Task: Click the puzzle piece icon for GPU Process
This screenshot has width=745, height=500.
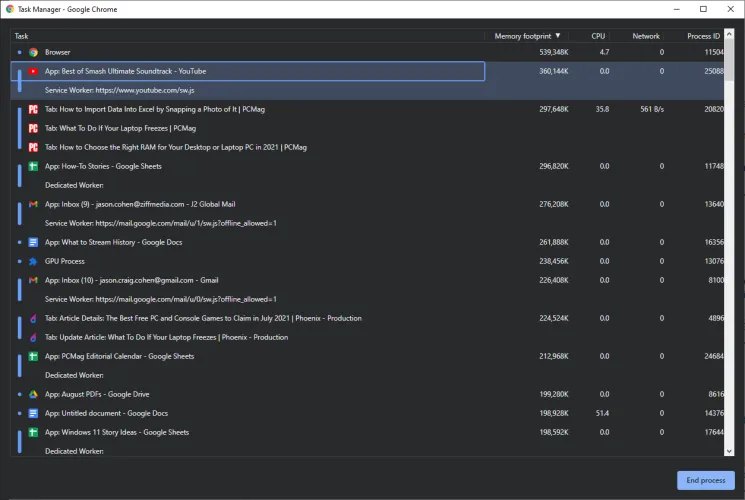Action: tap(33, 261)
